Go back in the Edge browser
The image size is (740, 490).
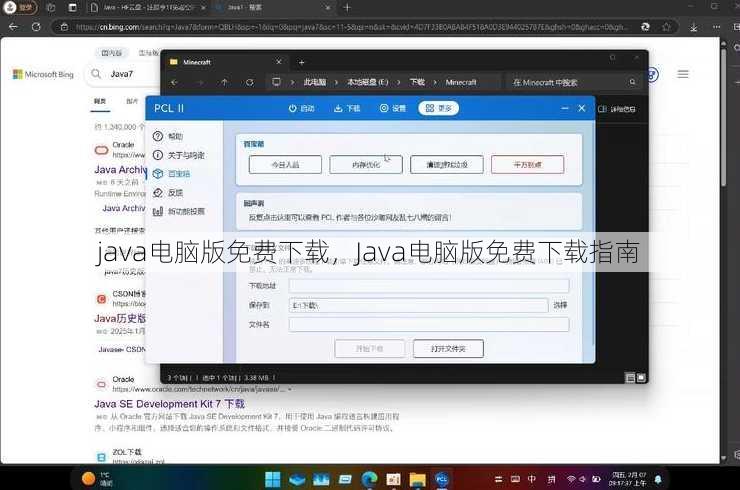click(13, 27)
